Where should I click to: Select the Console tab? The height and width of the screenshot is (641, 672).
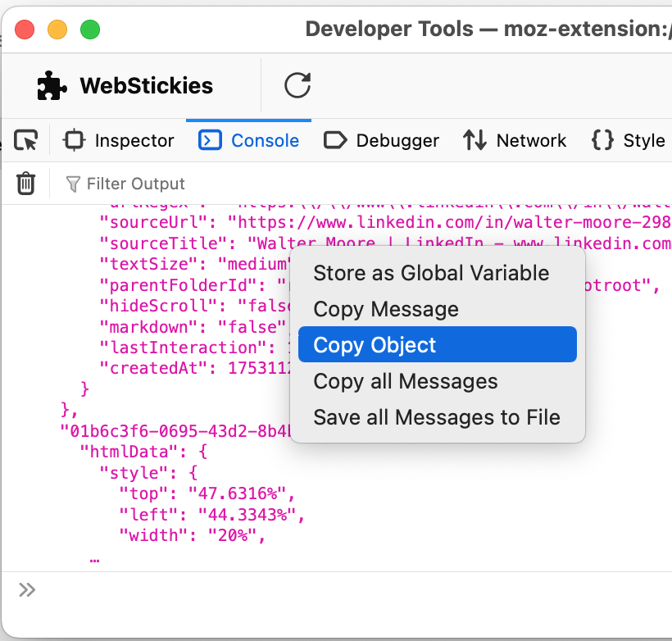tap(249, 141)
